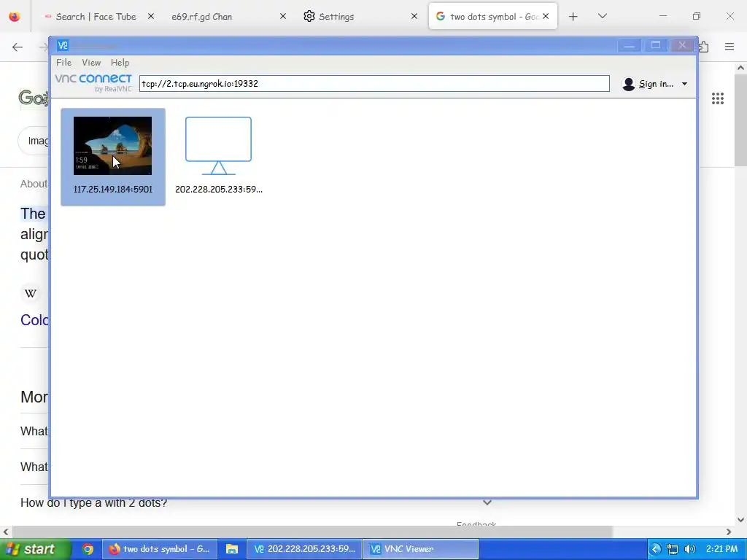Minimize the Firefox browser window
Viewport: 747px width, 560px height.
(662, 16)
